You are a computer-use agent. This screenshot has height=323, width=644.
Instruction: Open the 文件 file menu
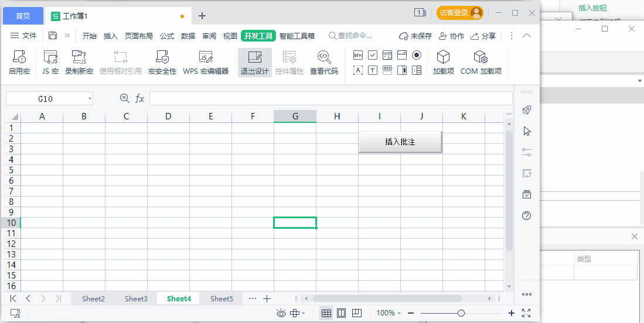tap(23, 36)
